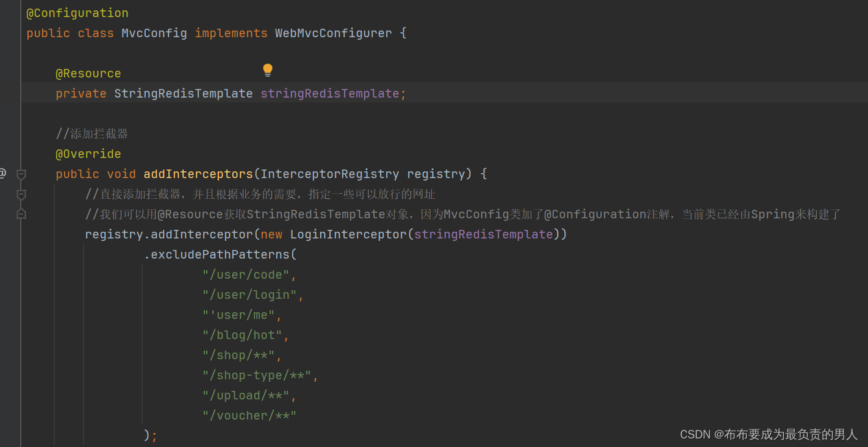The image size is (868, 447).
Task: Collapse the addInterceptors method fold marker
Action: tap(21, 174)
